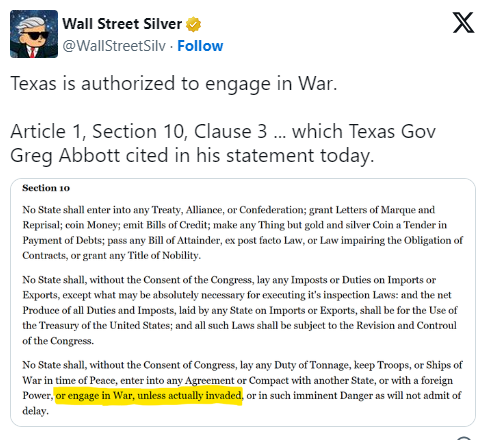The image size is (487, 440).
Task: Click the gold verified badge
Action: (x=193, y=24)
